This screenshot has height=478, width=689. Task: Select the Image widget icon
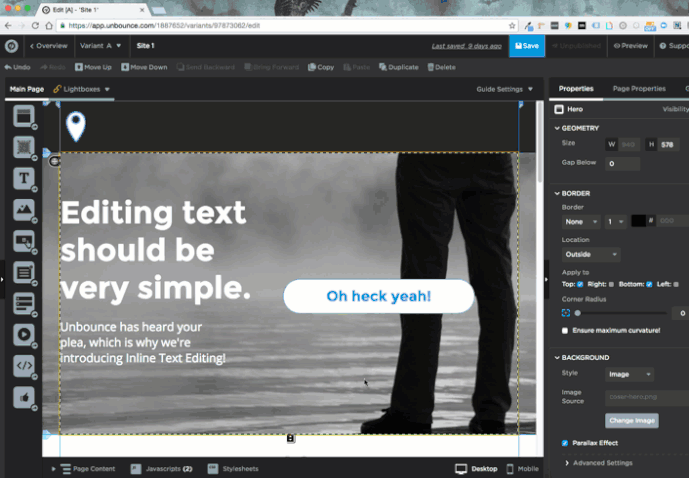click(x=24, y=210)
